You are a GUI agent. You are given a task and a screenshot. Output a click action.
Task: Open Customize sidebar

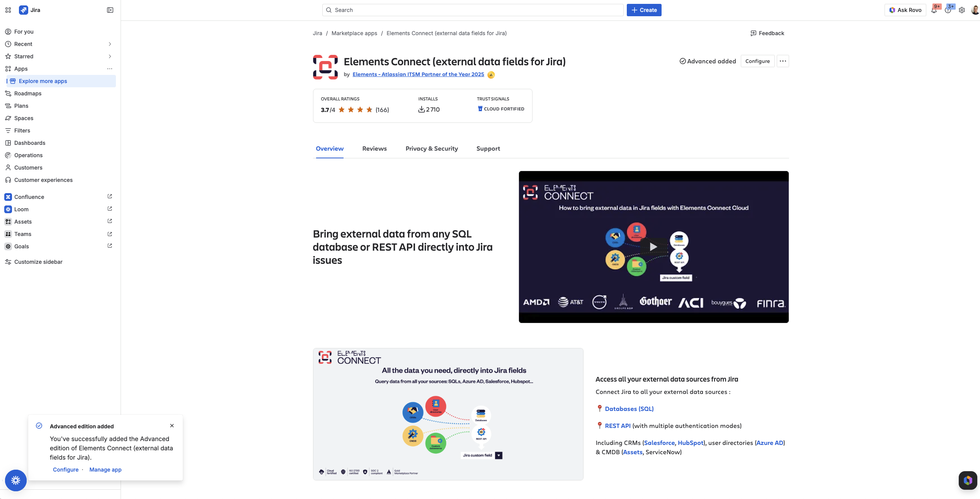(60, 262)
